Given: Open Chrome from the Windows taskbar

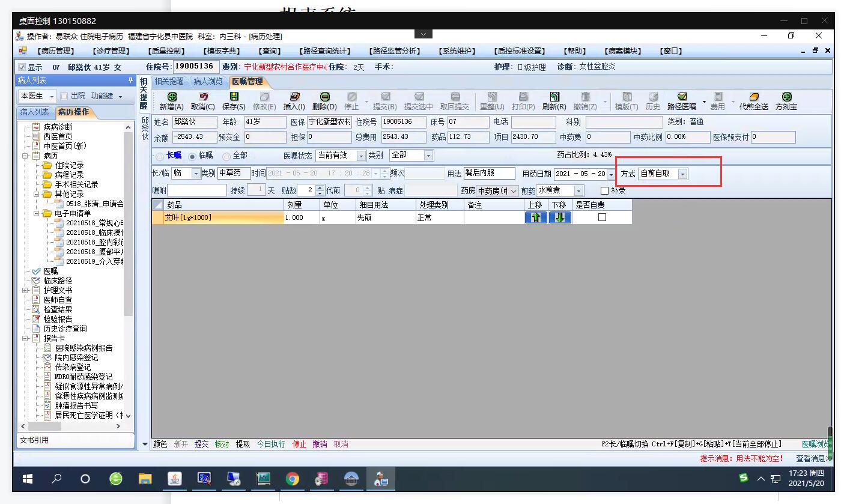Looking at the screenshot, I should point(293,479).
